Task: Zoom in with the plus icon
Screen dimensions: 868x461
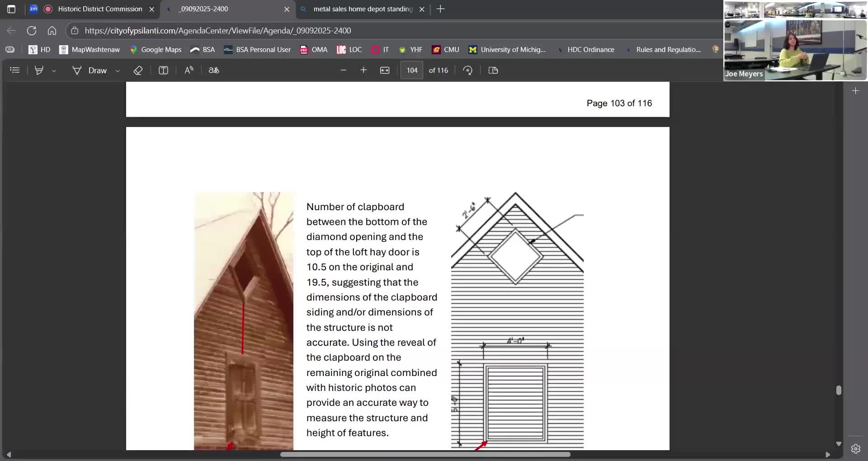Action: 363,70
